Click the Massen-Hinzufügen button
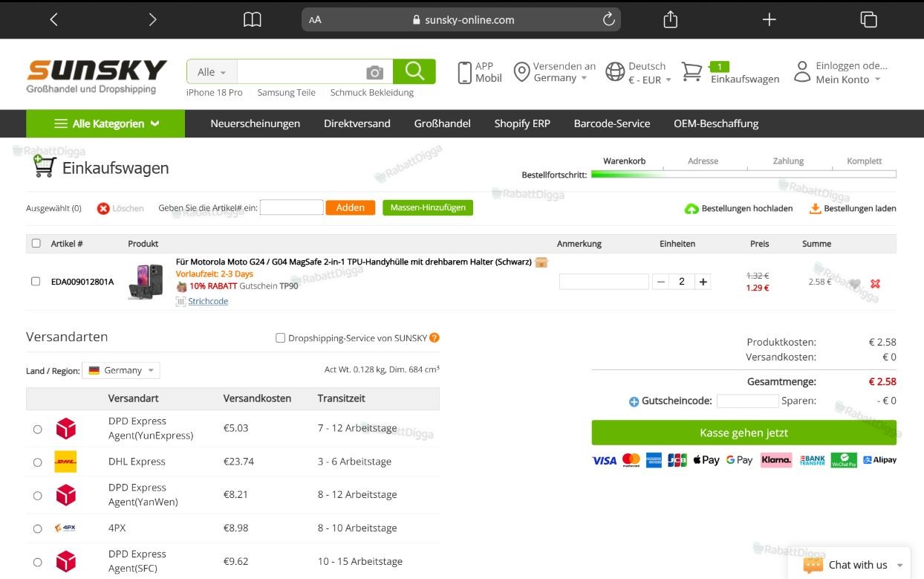 428,208
